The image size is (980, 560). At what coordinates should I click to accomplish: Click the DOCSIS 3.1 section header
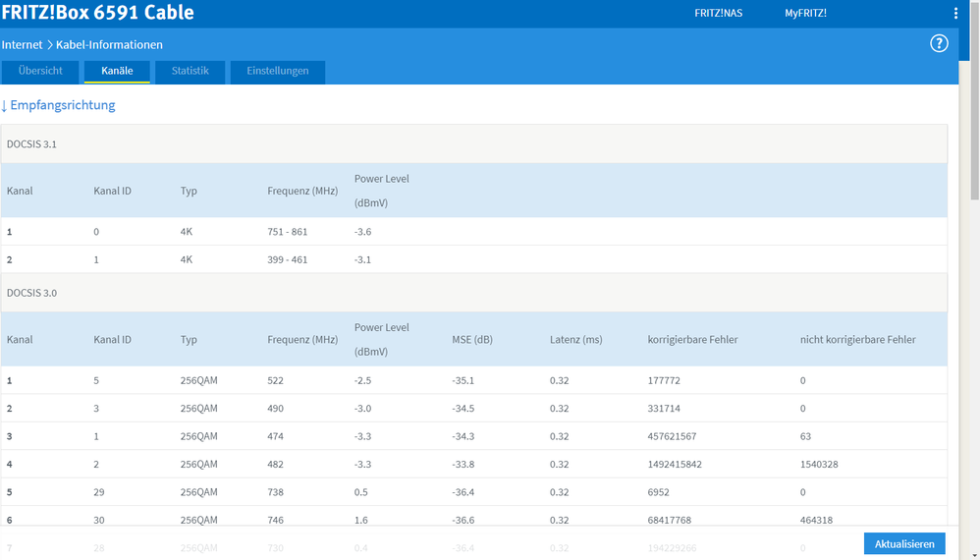tap(31, 144)
